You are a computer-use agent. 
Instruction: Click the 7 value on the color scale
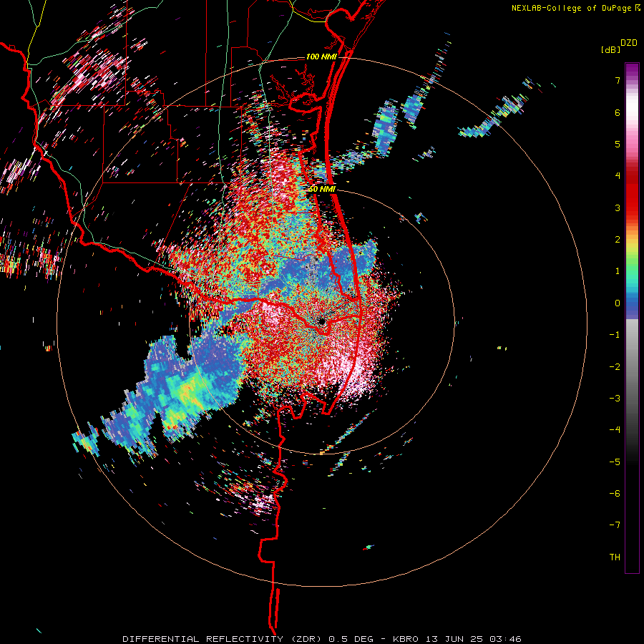(x=618, y=80)
